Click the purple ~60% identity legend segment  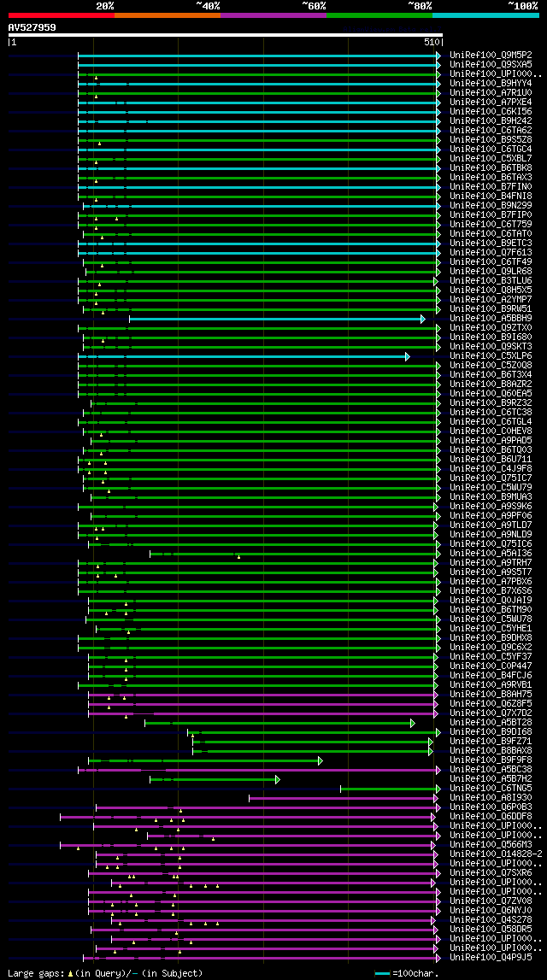(x=273, y=15)
